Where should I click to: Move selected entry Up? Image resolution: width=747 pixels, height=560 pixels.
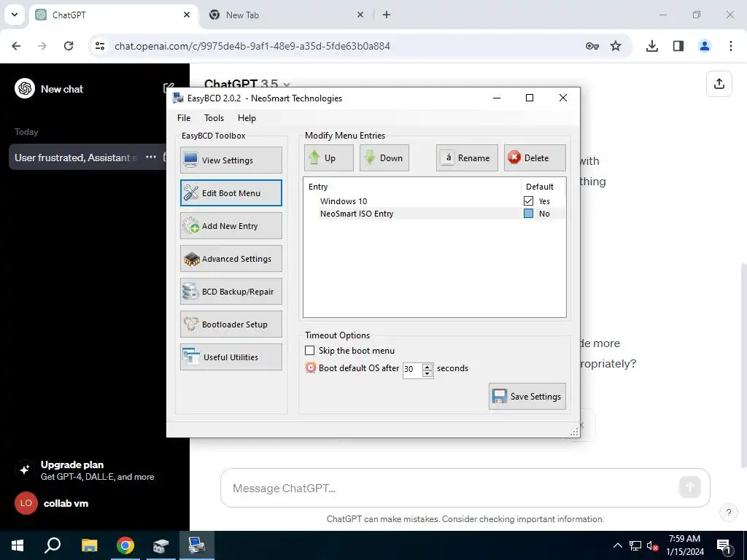tap(329, 157)
